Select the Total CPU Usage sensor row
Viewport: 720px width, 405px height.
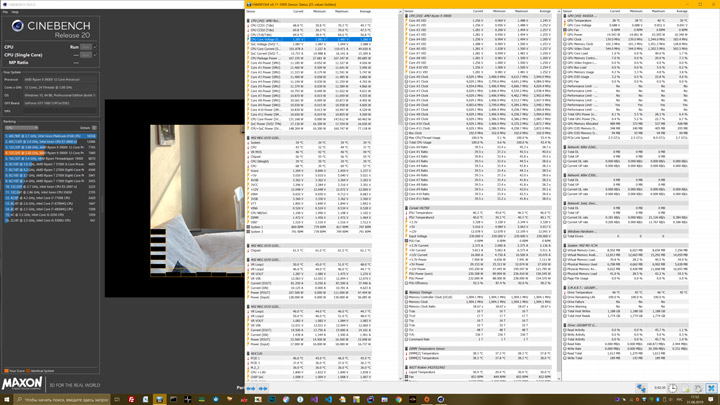[x=478, y=142]
